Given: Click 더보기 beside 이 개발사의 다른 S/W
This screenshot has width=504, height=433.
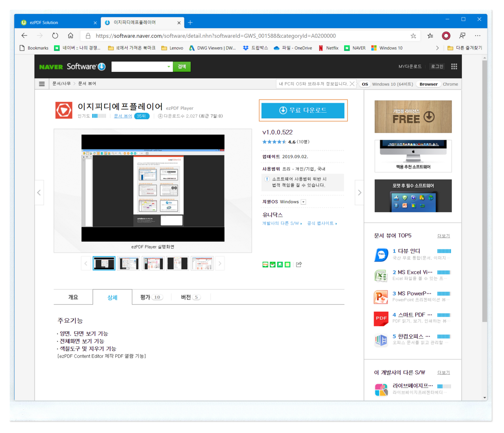Looking at the screenshot, I should (444, 372).
